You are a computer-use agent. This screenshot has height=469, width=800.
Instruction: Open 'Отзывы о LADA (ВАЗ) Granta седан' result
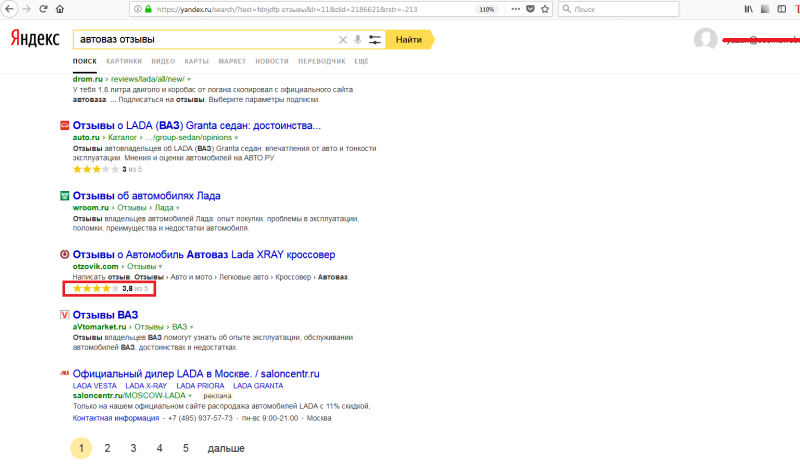(196, 126)
